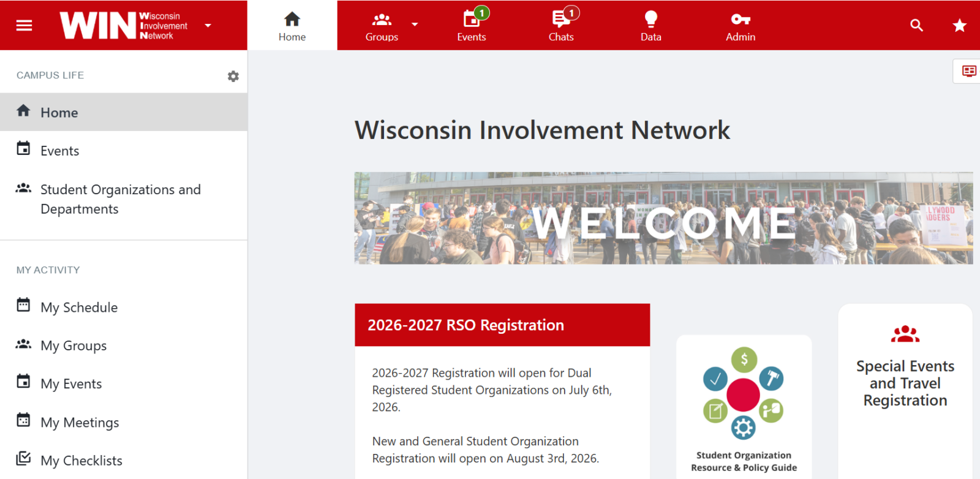Screen dimensions: 980x479
Task: Click the favorites star icon
Action: pos(960,25)
